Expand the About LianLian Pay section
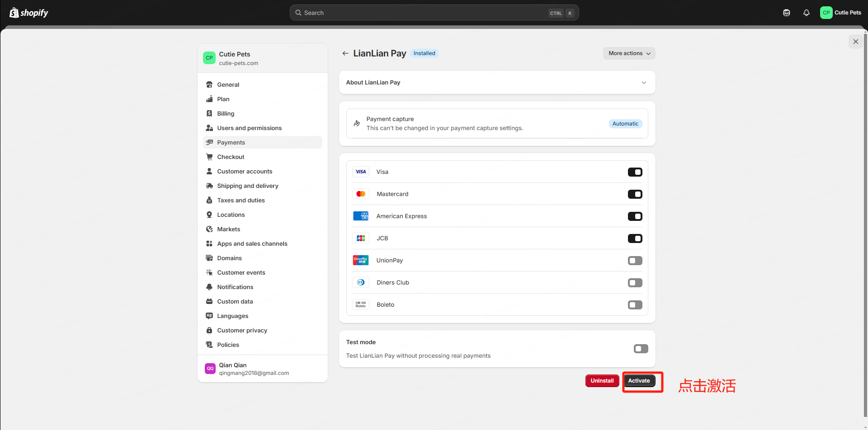The width and height of the screenshot is (868, 430). pyautogui.click(x=643, y=83)
